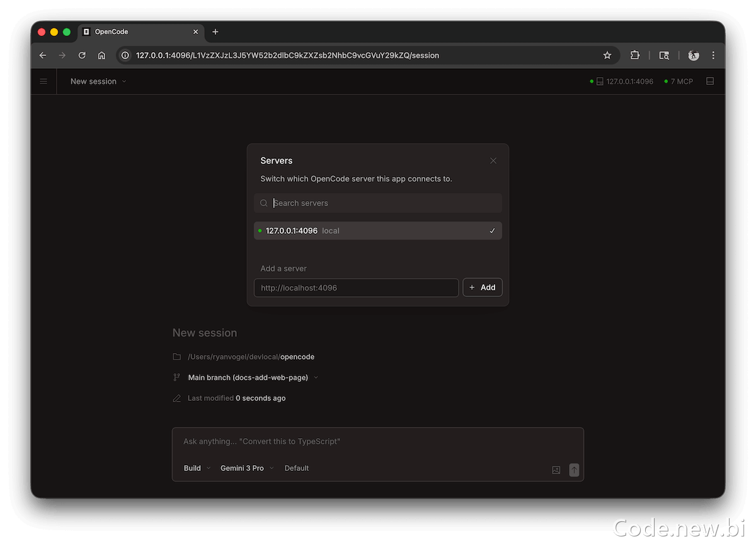Click the Last modified 0 seconds ago text

(x=236, y=398)
